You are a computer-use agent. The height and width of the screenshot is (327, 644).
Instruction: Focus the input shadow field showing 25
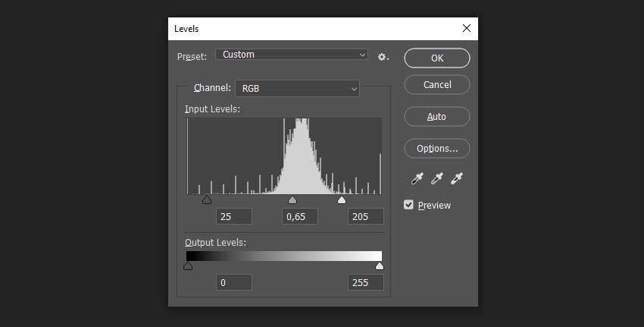click(x=233, y=217)
